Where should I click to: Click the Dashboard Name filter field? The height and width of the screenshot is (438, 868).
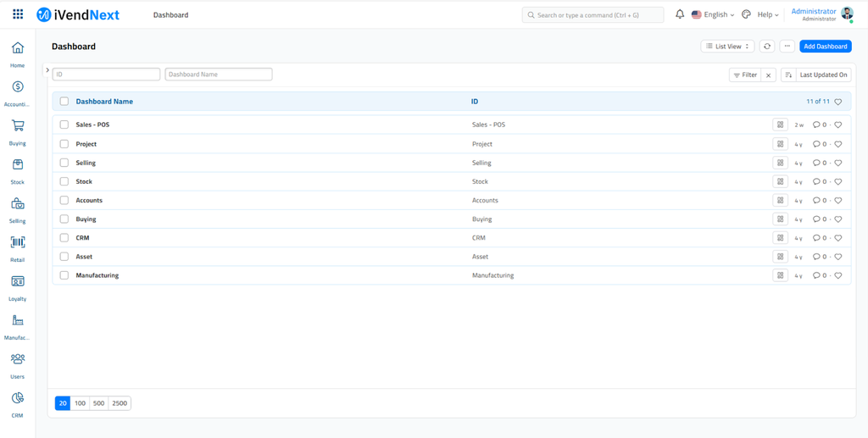pyautogui.click(x=219, y=75)
